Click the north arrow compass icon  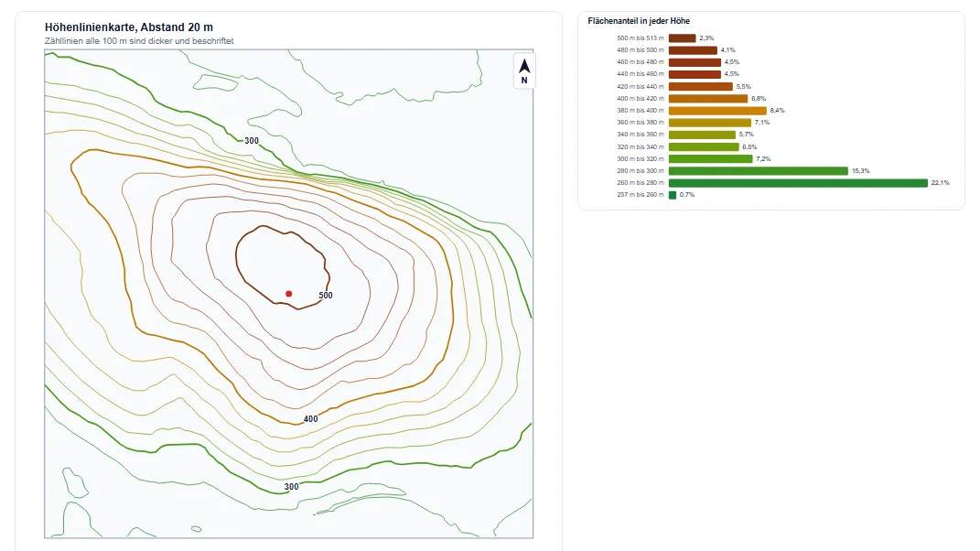click(x=524, y=70)
